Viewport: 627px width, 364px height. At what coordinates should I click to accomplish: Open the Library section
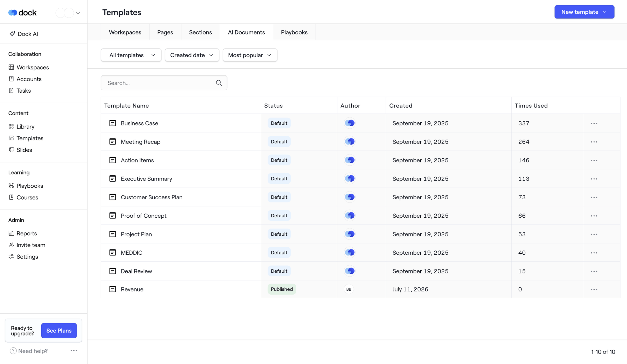click(21, 127)
